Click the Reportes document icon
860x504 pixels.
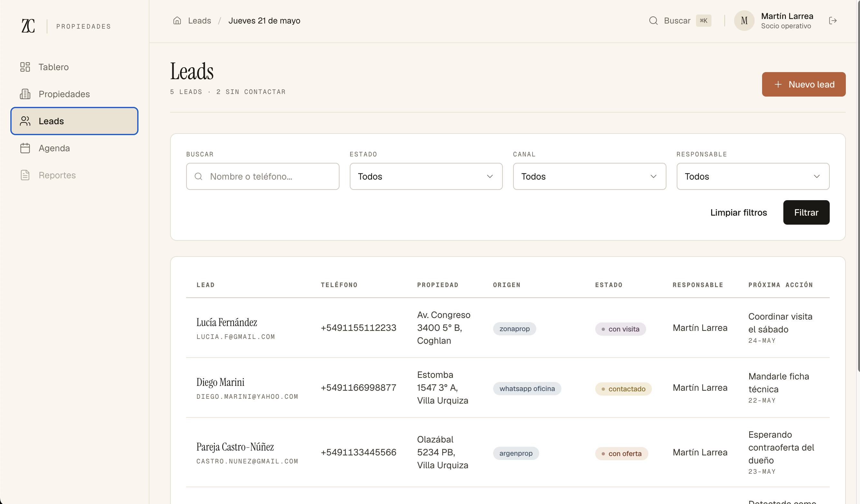click(25, 175)
